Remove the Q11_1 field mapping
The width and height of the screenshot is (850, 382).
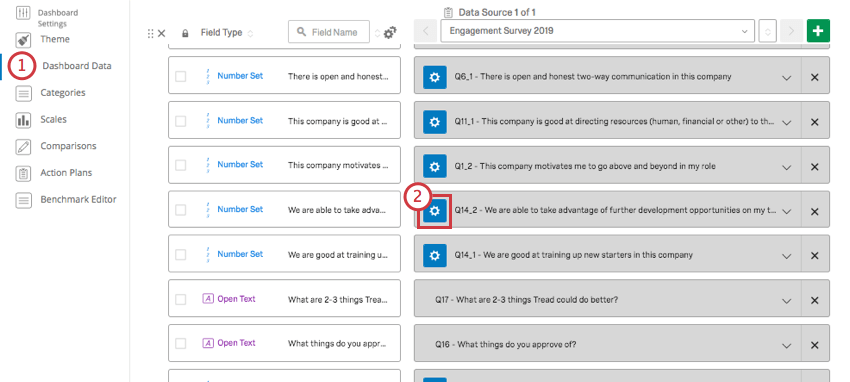(x=814, y=122)
